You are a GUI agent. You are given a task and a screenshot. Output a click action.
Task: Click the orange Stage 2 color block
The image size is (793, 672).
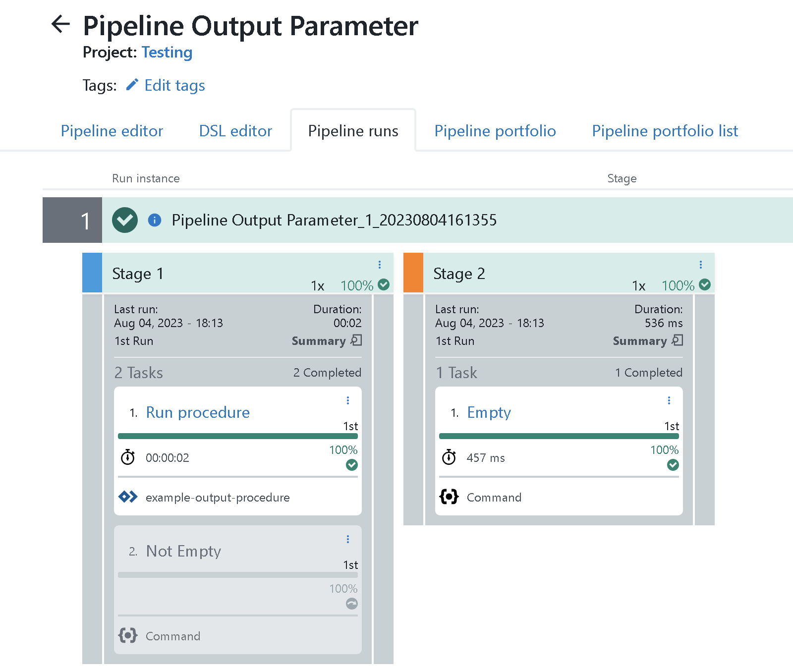click(413, 273)
